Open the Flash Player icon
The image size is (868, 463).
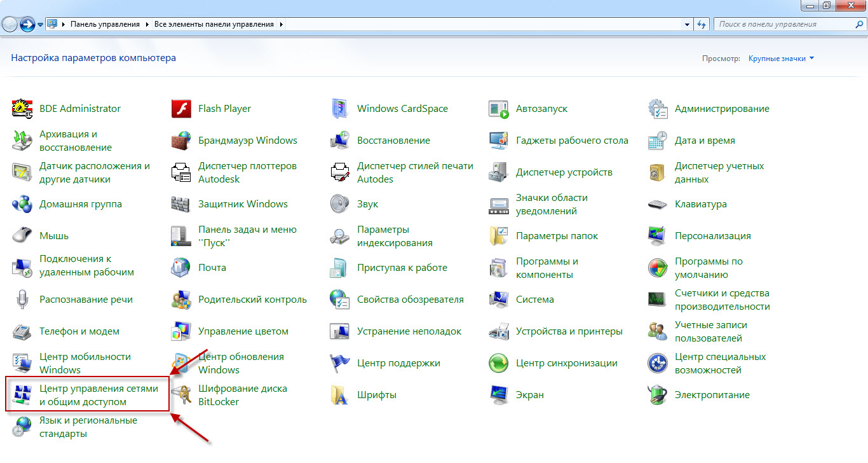pyautogui.click(x=181, y=109)
